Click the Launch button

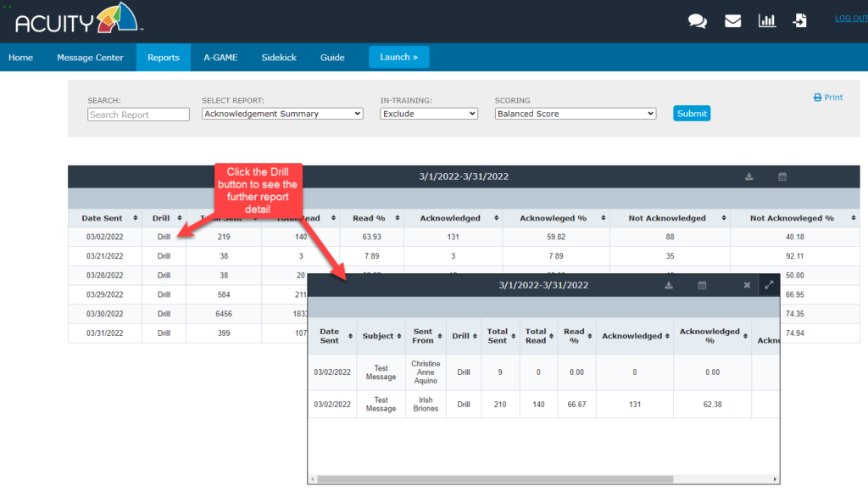[398, 57]
